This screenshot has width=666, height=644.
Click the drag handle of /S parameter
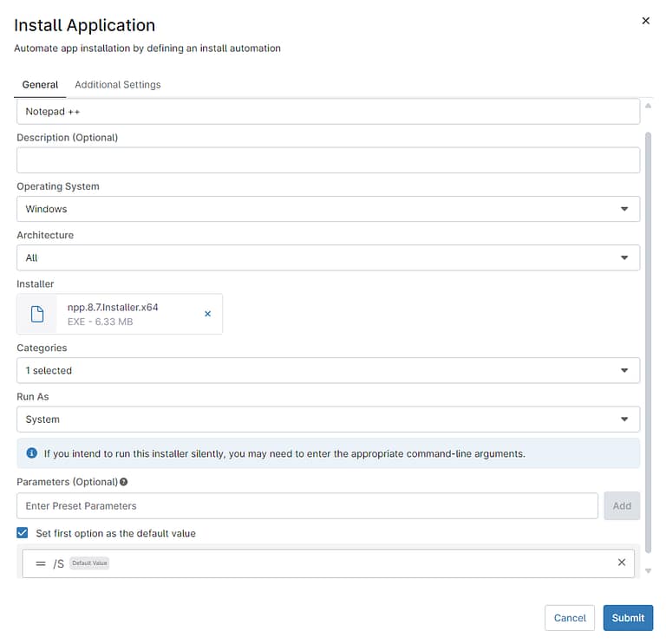coord(40,563)
